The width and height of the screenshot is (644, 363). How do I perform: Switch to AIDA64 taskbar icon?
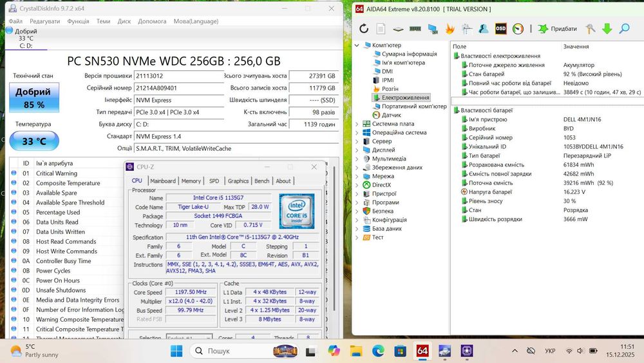pyautogui.click(x=422, y=351)
